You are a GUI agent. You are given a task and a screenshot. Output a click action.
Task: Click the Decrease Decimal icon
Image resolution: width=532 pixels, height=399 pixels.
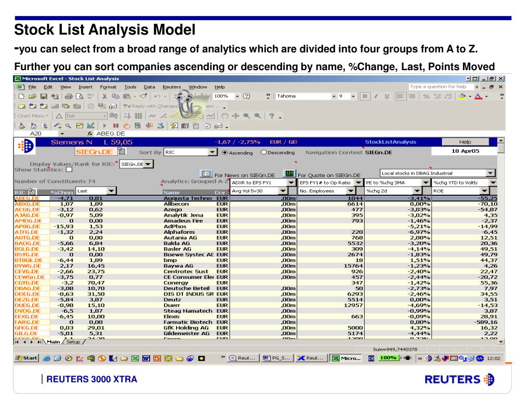pyautogui.click(x=448, y=96)
